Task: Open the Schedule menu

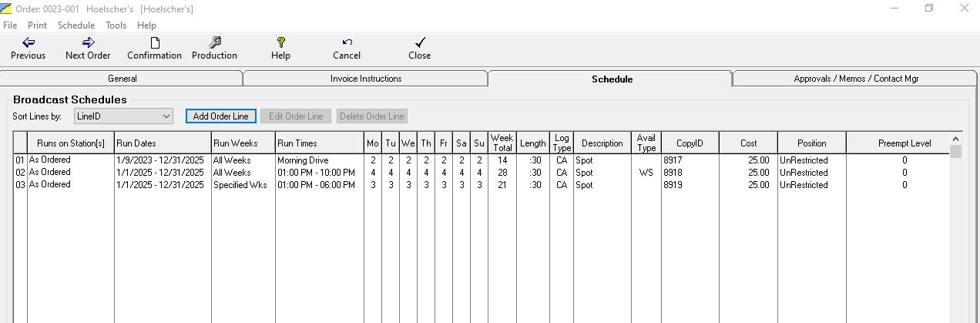Action: coord(76,25)
